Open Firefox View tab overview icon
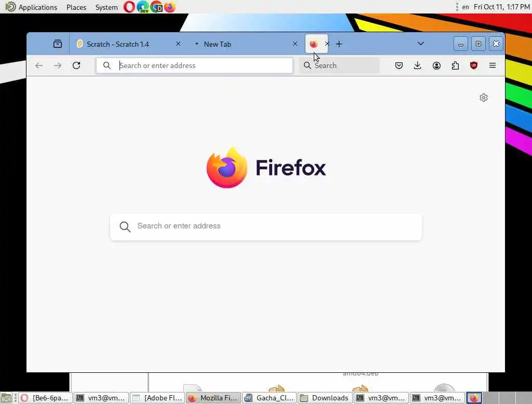The height and width of the screenshot is (404, 532). click(58, 44)
